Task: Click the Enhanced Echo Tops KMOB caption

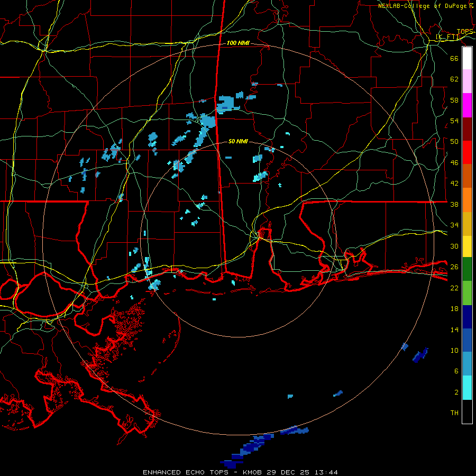Action: point(240,472)
